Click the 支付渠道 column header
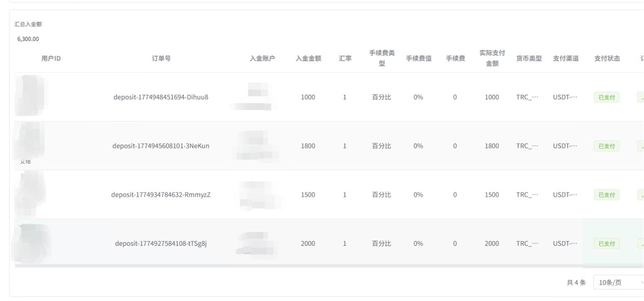 click(566, 58)
